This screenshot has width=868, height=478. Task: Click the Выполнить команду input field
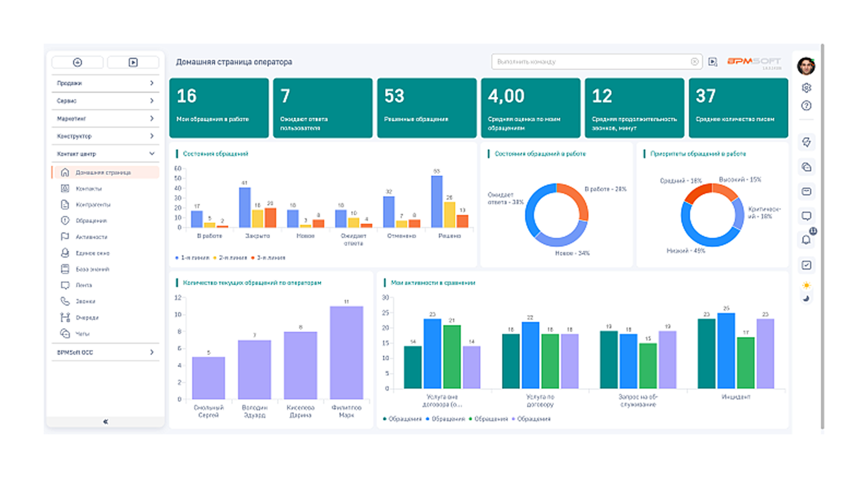tap(597, 62)
